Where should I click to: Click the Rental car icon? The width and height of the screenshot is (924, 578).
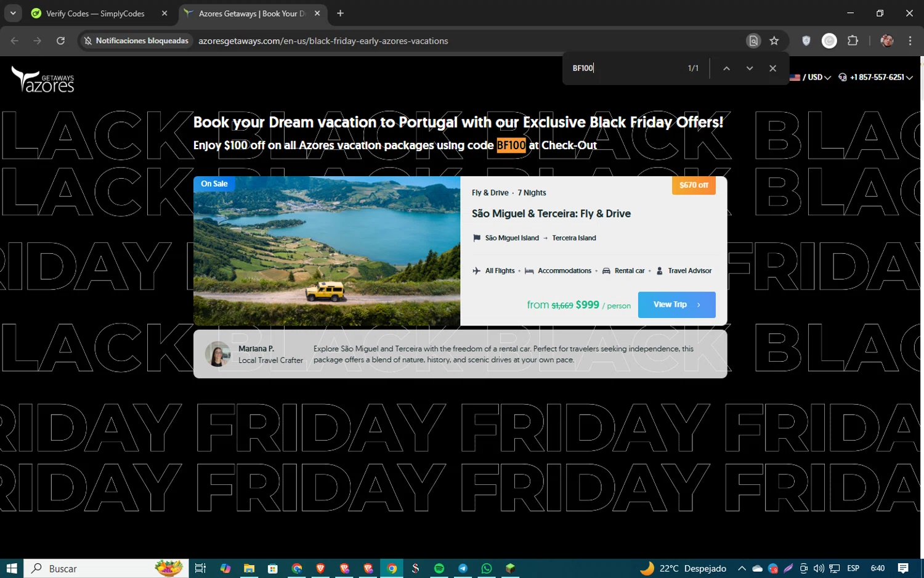pos(606,271)
